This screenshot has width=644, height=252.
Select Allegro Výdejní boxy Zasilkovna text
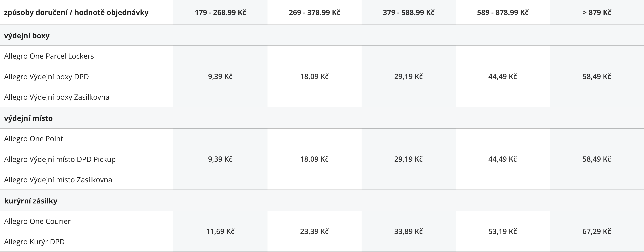56,97
